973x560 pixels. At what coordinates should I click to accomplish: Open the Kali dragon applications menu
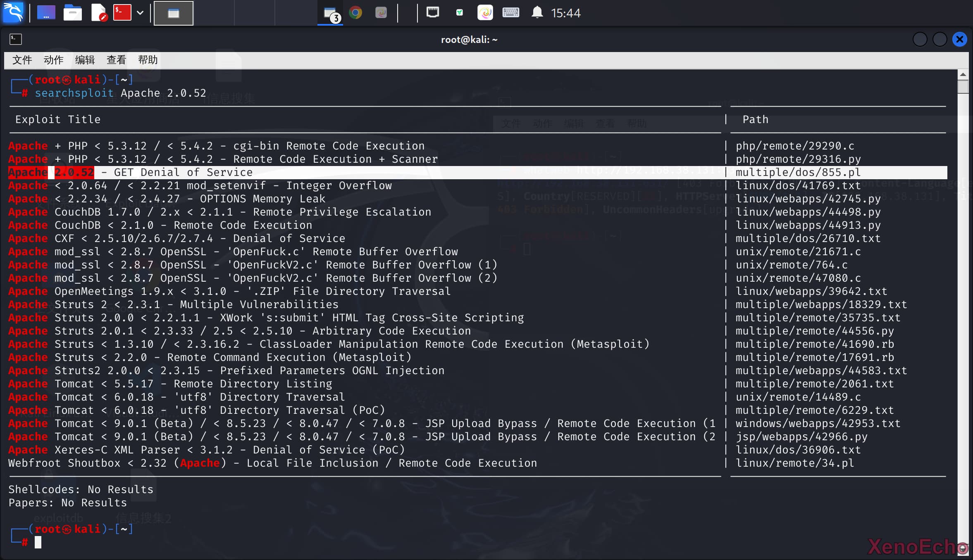click(13, 12)
